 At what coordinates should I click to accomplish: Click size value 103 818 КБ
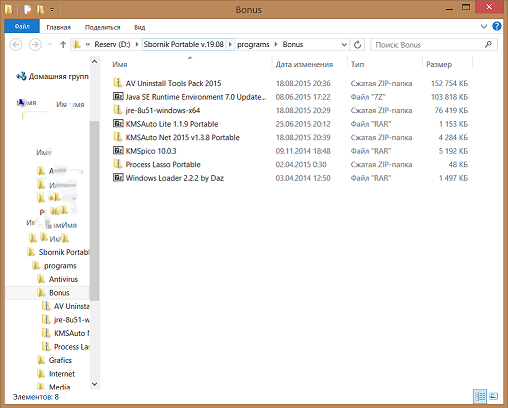[449, 97]
